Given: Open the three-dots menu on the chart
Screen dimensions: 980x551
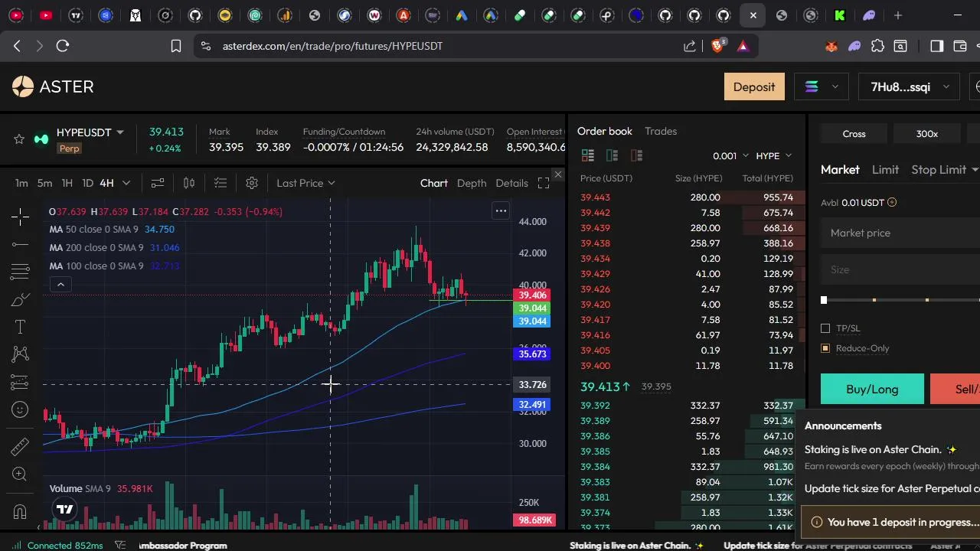Looking at the screenshot, I should [501, 210].
